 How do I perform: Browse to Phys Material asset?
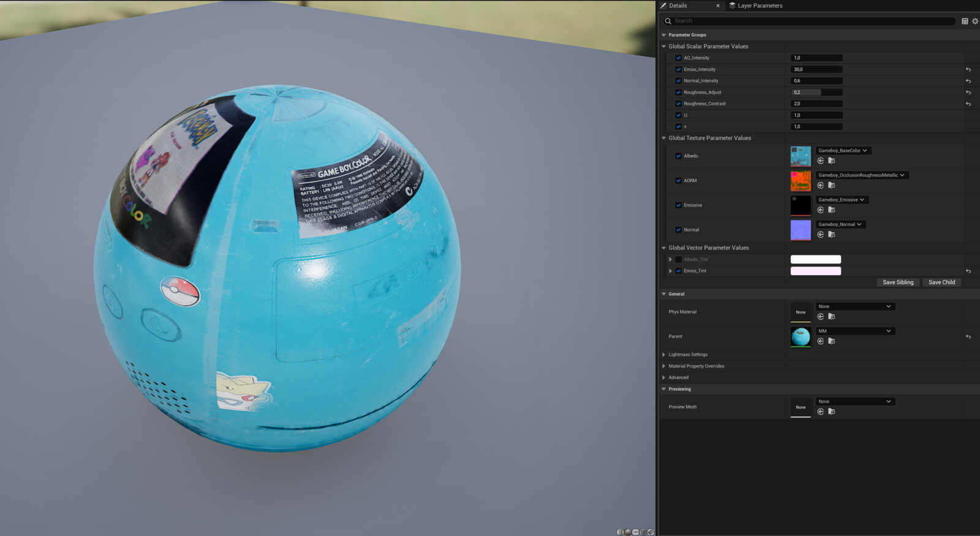click(832, 316)
